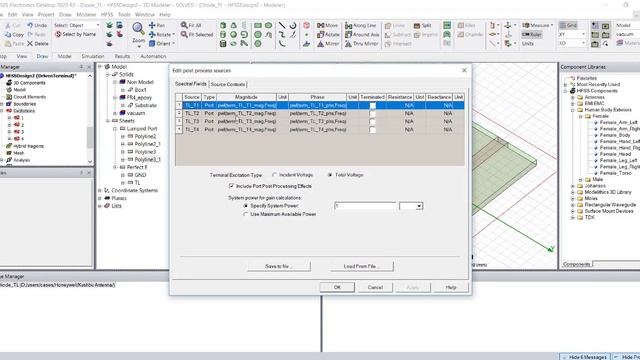Toggle Terminated checkbox for TL_T2
Image resolution: width=640 pixels, height=360 pixels.
coord(372,113)
